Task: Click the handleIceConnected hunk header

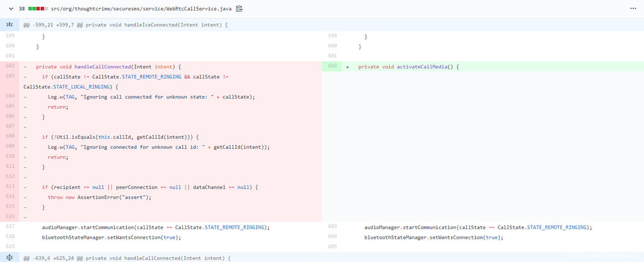Action: point(126,25)
